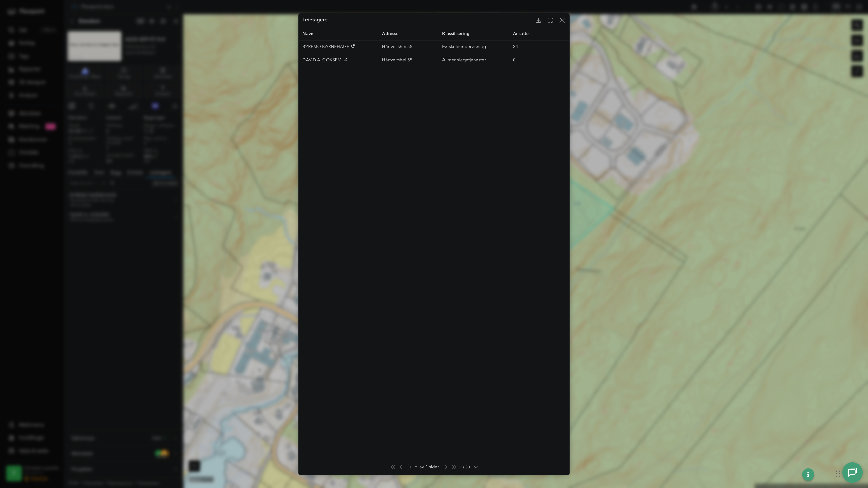Viewport: 868px width, 488px height.
Task: Sort by the Adresse column header
Action: coord(390,33)
